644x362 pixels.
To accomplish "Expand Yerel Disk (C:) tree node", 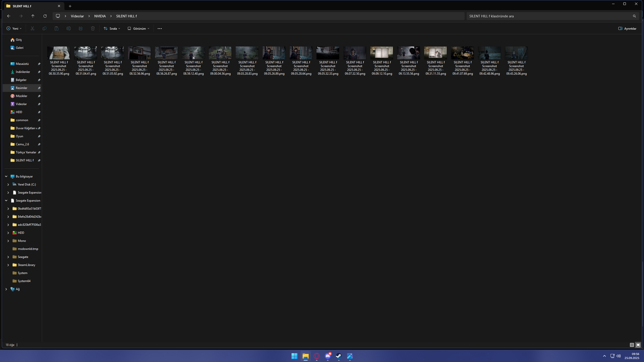I will point(8,184).
